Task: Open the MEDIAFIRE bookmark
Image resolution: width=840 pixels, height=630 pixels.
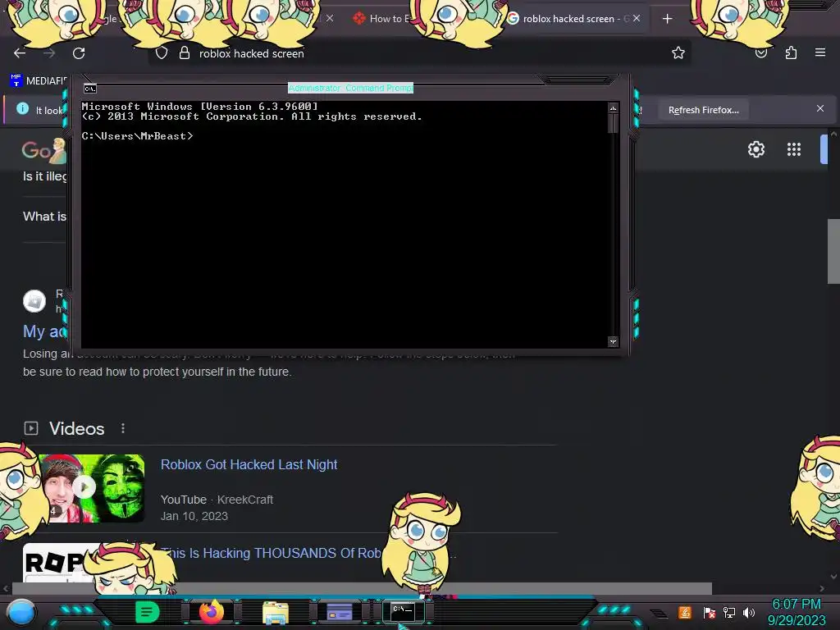Action: click(x=38, y=81)
